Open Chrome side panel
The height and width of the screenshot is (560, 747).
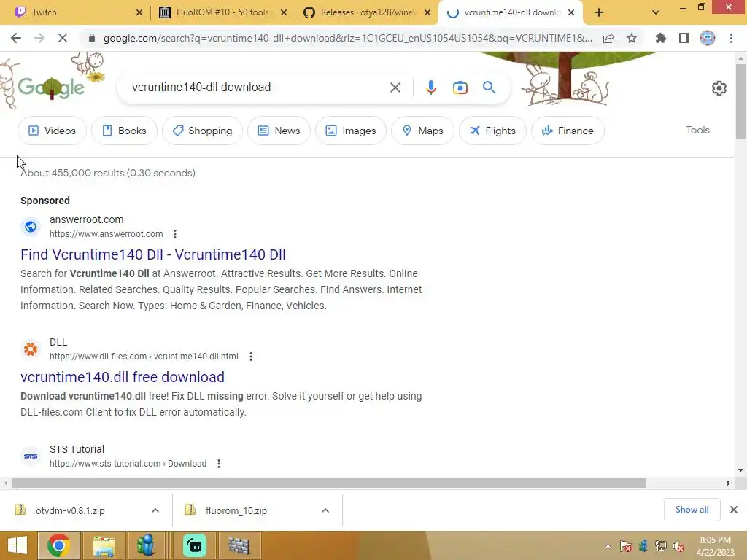pos(684,38)
